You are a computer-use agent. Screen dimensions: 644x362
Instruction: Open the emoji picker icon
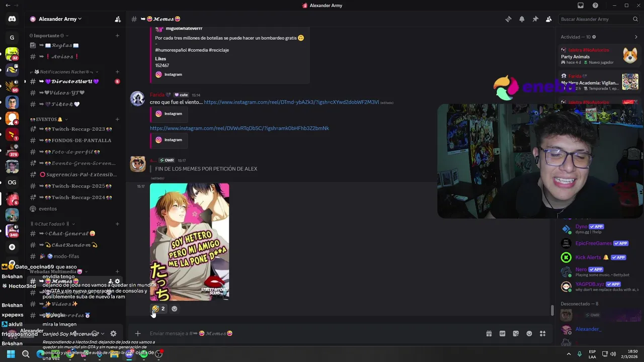(x=529, y=333)
